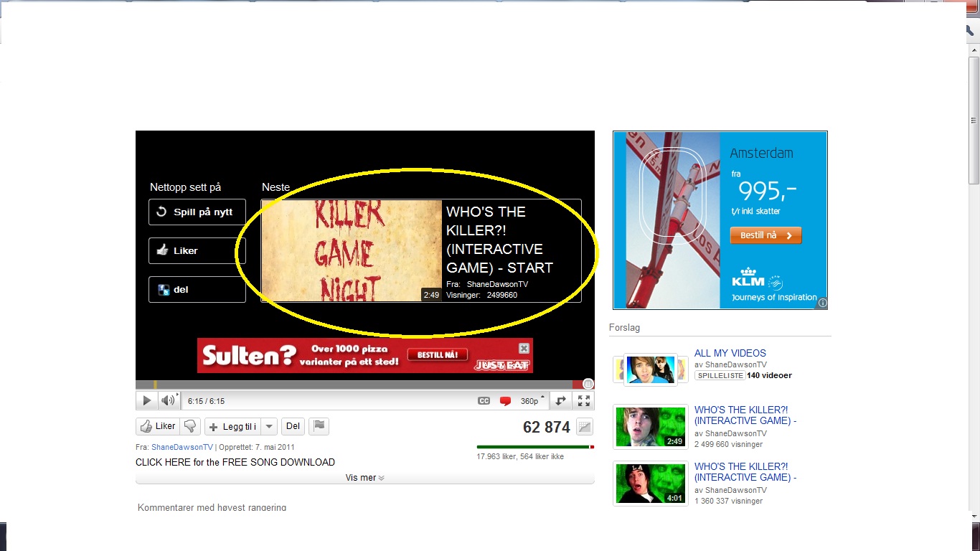Open the WHO'S THE KILLER link with 1 360 337 views
This screenshot has width=980, height=551.
pos(745,472)
